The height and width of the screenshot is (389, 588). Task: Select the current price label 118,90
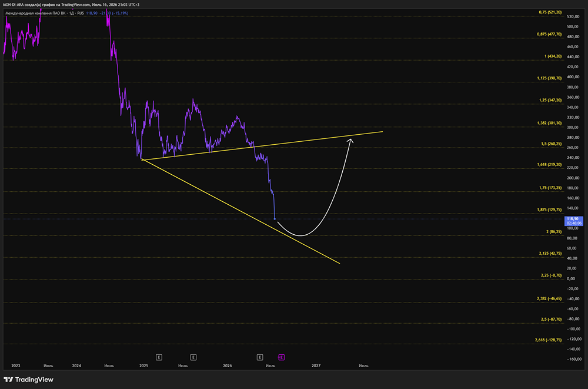point(573,218)
